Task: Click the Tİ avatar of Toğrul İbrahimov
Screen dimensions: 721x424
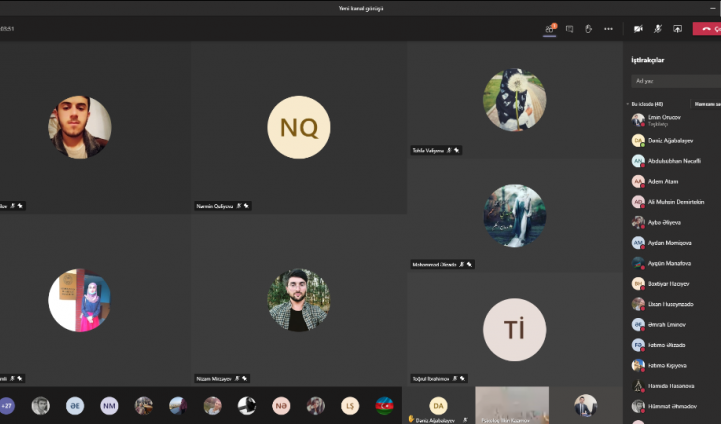Action: (515, 330)
